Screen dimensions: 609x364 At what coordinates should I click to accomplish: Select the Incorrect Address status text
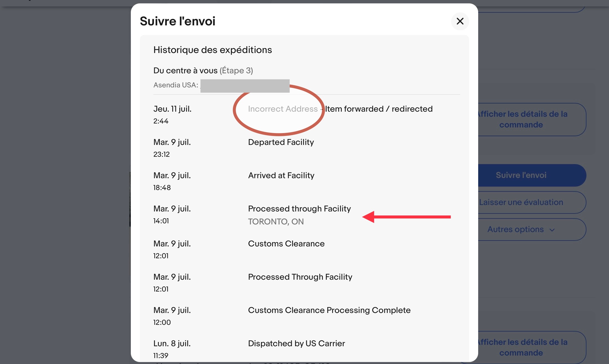click(283, 109)
